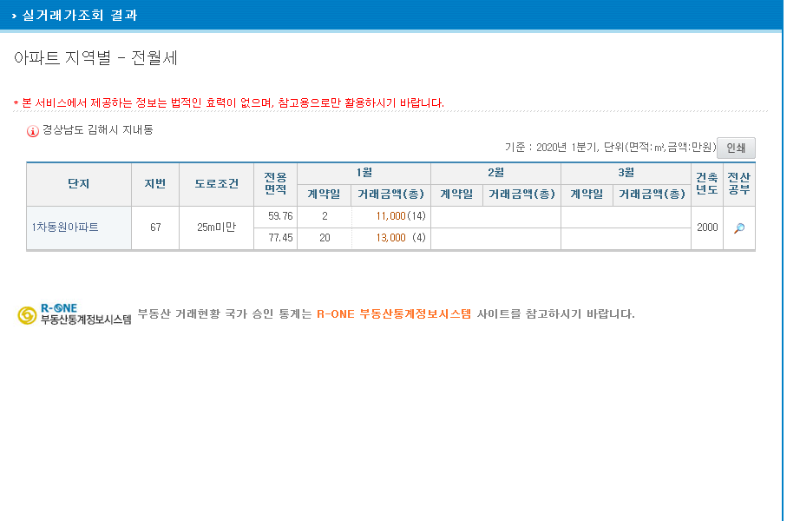Click the 지번 column header
800x521 pixels.
(155, 184)
